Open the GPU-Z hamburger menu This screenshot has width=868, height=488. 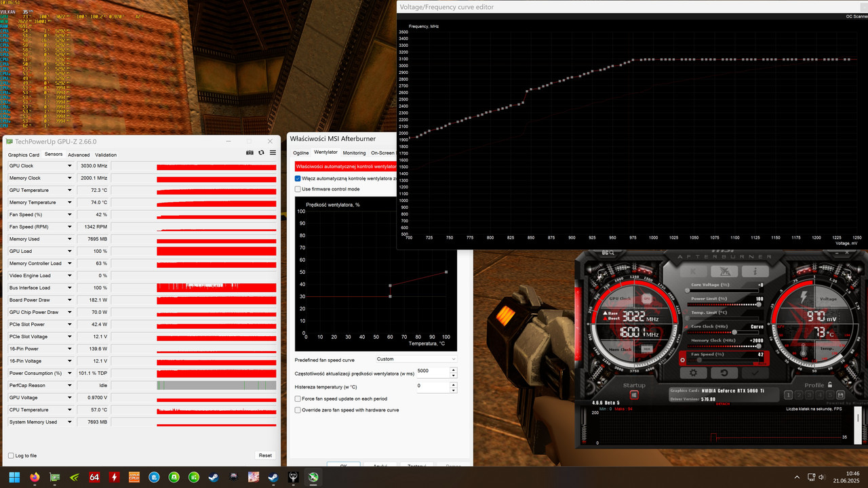273,153
